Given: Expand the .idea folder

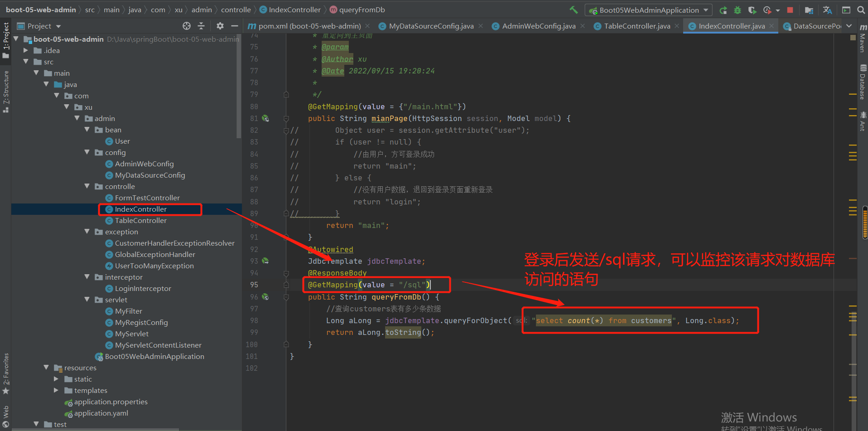Looking at the screenshot, I should (x=26, y=50).
